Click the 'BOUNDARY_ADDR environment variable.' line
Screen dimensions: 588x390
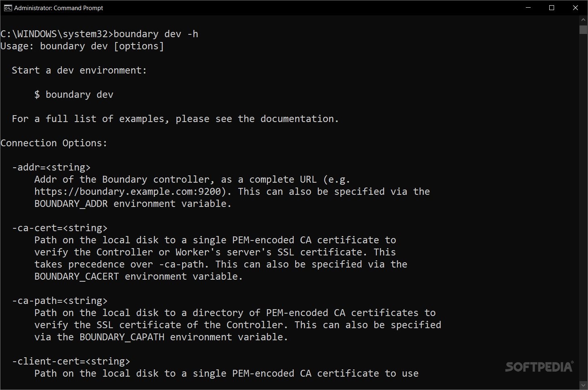coord(133,204)
